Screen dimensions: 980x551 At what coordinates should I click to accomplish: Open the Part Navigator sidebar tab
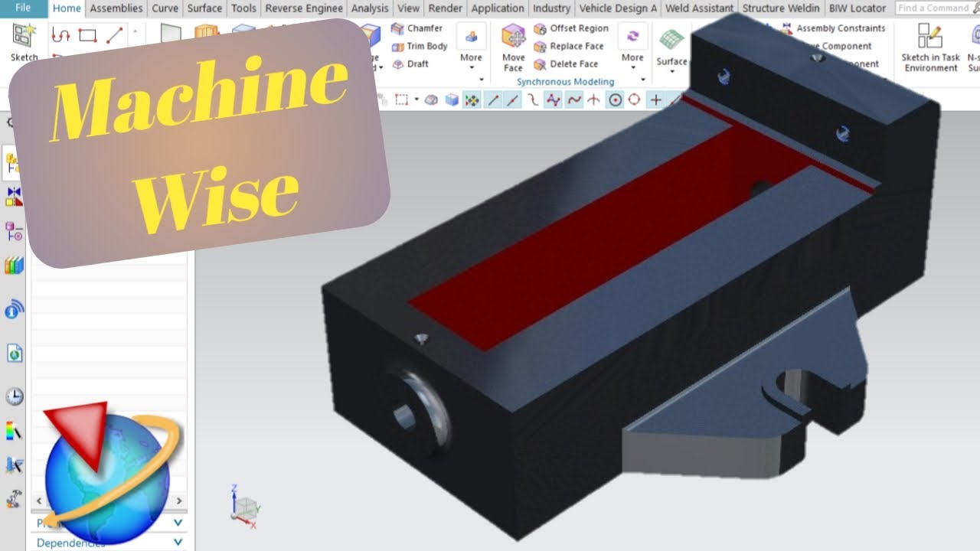click(14, 230)
